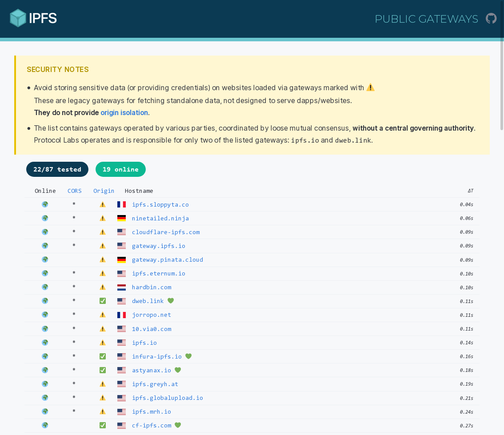Click the US flag beside cloudflare-ipfs.com

point(121,232)
